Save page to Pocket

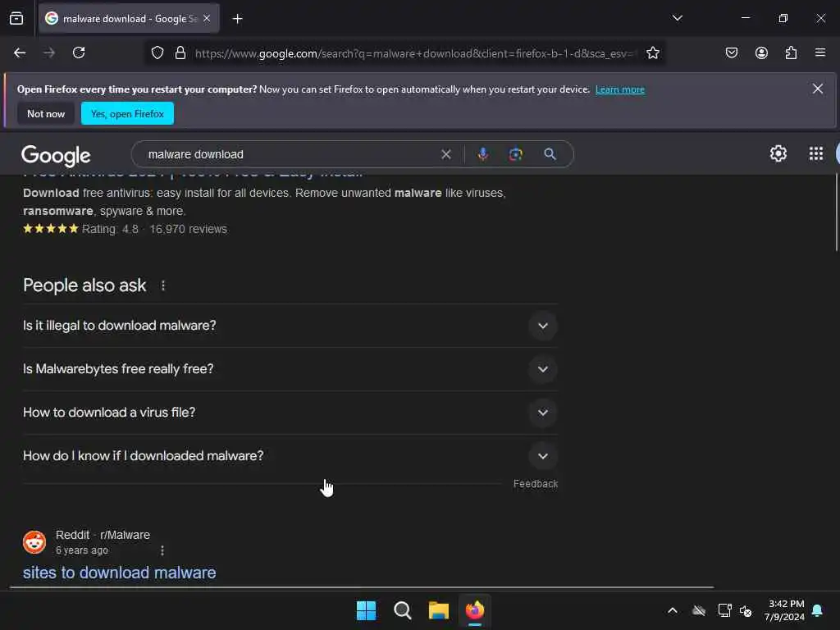(731, 53)
